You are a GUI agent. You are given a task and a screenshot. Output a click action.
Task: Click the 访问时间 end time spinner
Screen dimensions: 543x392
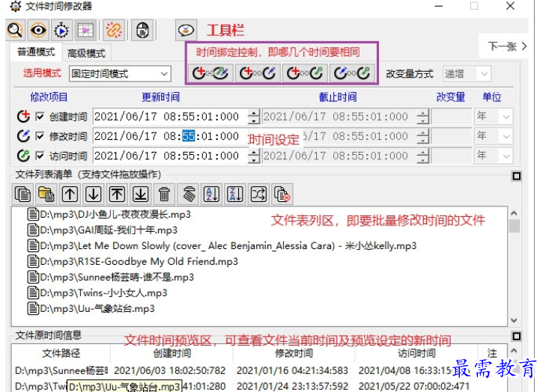coord(423,156)
